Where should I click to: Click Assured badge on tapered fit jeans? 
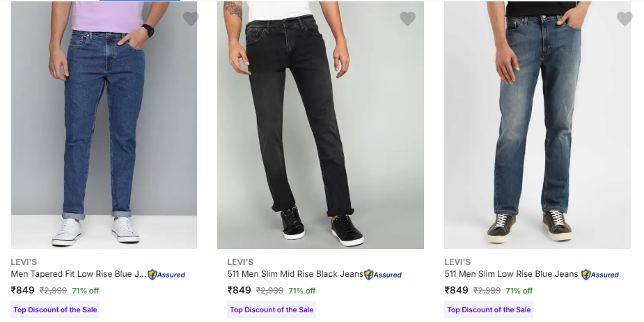[166, 275]
